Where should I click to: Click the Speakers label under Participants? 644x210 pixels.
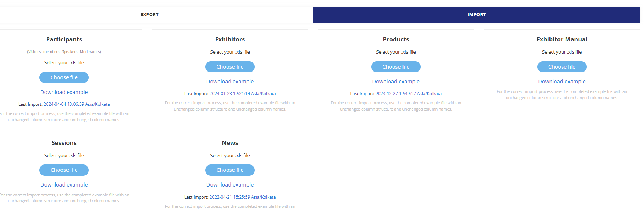70,52
